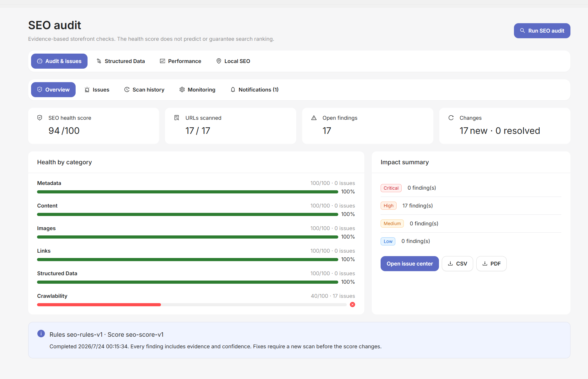Viewport: 588px width, 379px height.
Task: Export findings as PDF
Action: point(491,264)
